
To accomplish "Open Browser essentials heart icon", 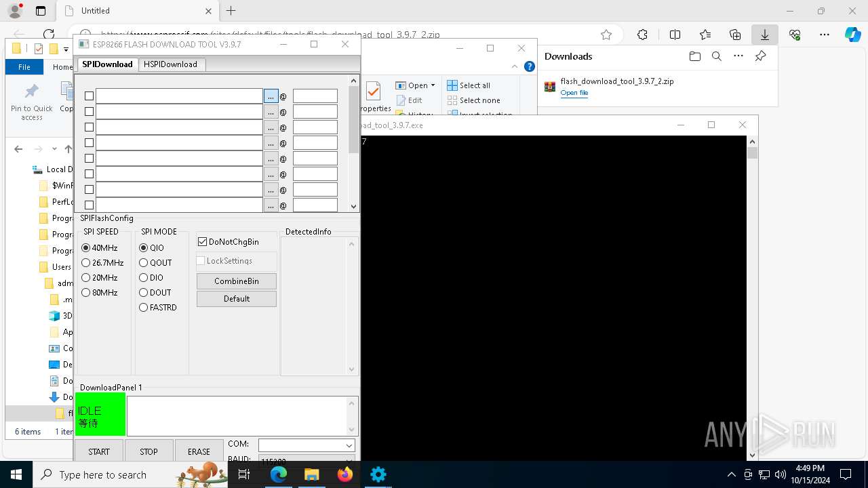I will click(795, 35).
